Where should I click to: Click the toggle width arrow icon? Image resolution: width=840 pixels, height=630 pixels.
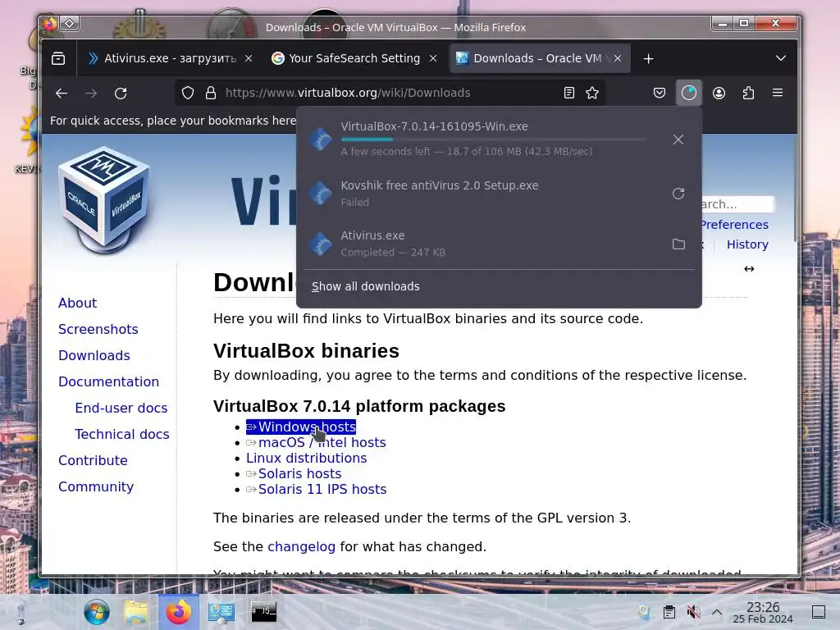749,269
